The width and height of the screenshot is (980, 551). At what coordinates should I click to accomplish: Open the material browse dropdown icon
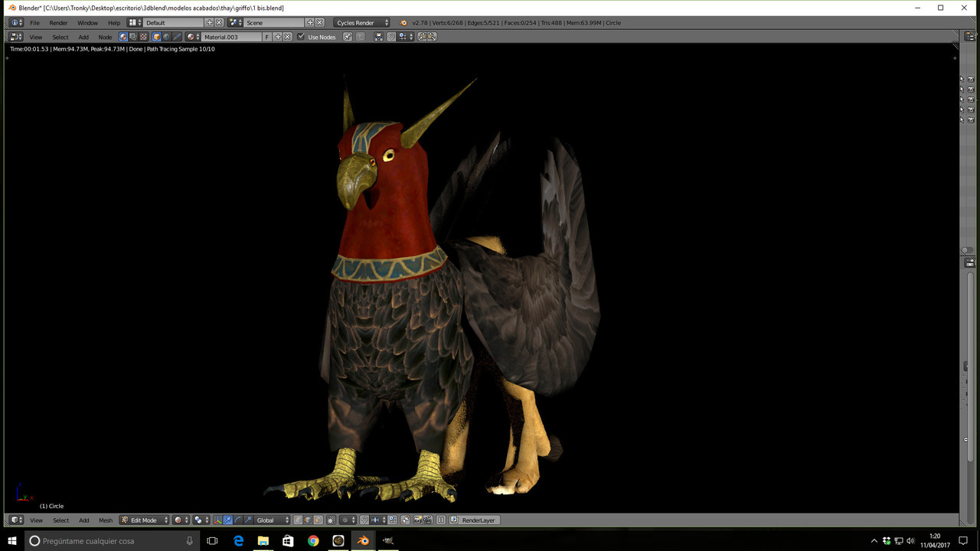coord(192,37)
